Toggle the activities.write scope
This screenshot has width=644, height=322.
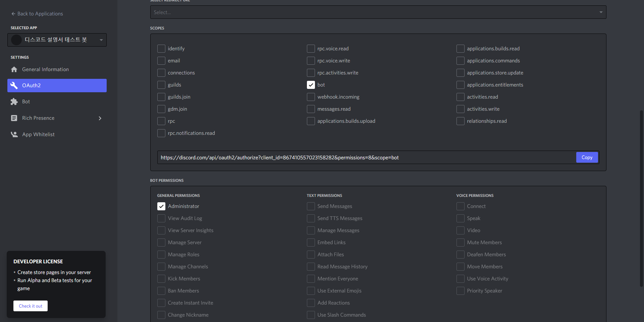tap(461, 109)
